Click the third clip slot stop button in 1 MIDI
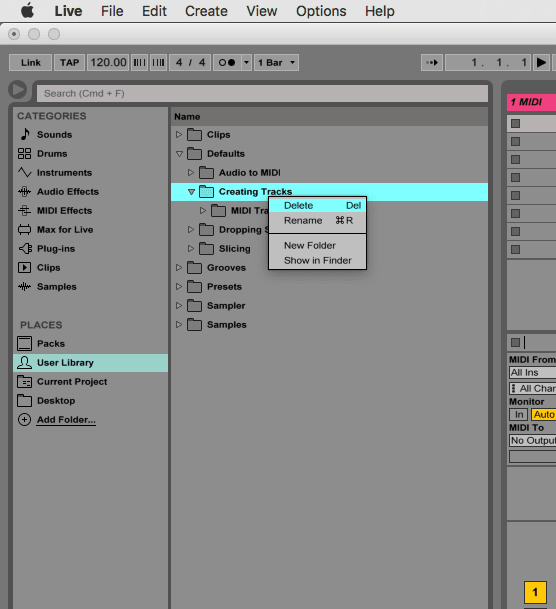 [x=515, y=159]
